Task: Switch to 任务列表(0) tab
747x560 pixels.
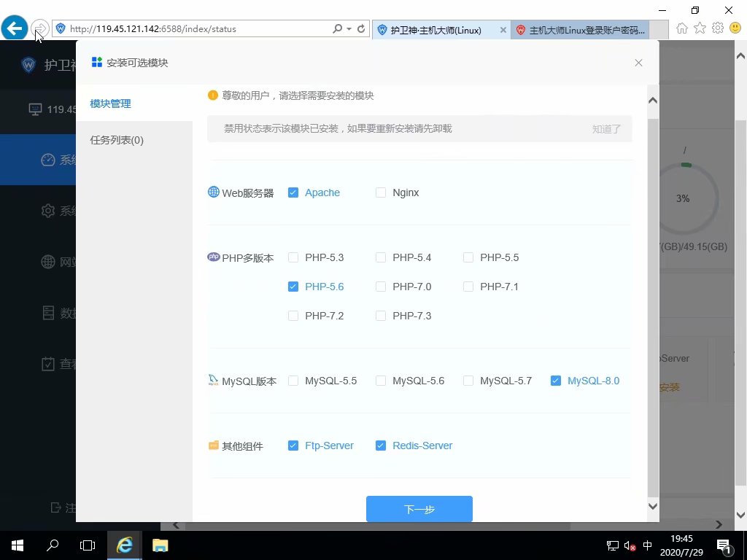Action: [117, 140]
